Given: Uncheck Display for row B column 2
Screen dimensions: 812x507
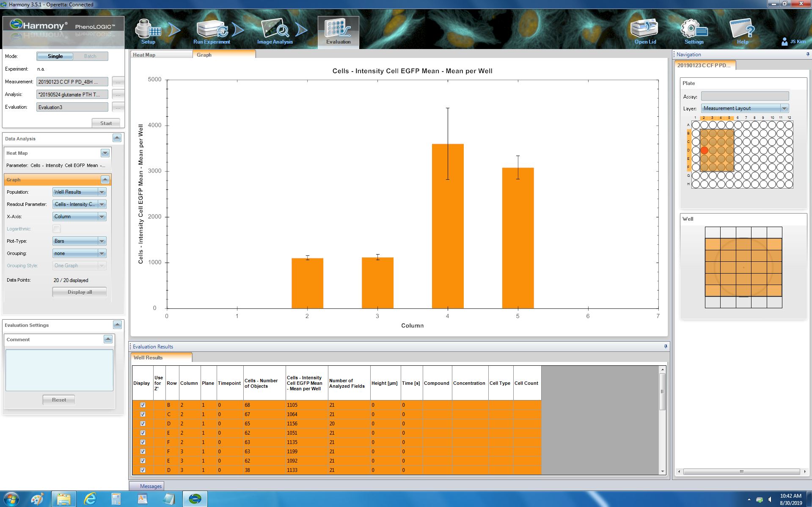Looking at the screenshot, I should [143, 405].
